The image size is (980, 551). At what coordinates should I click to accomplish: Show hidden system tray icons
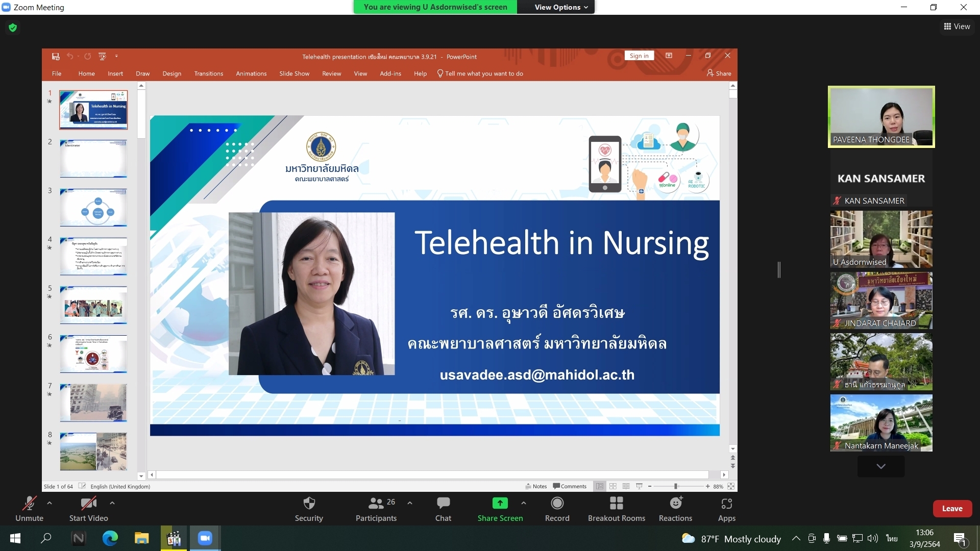[796, 538]
